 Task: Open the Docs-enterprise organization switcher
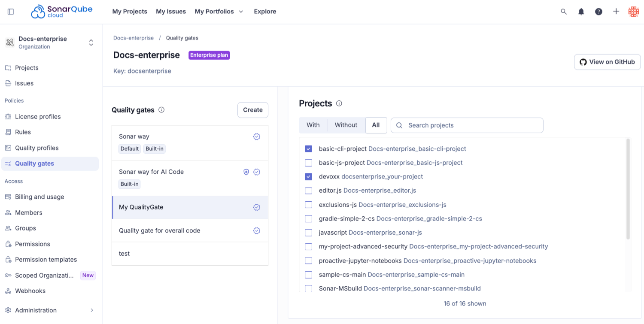(51, 42)
